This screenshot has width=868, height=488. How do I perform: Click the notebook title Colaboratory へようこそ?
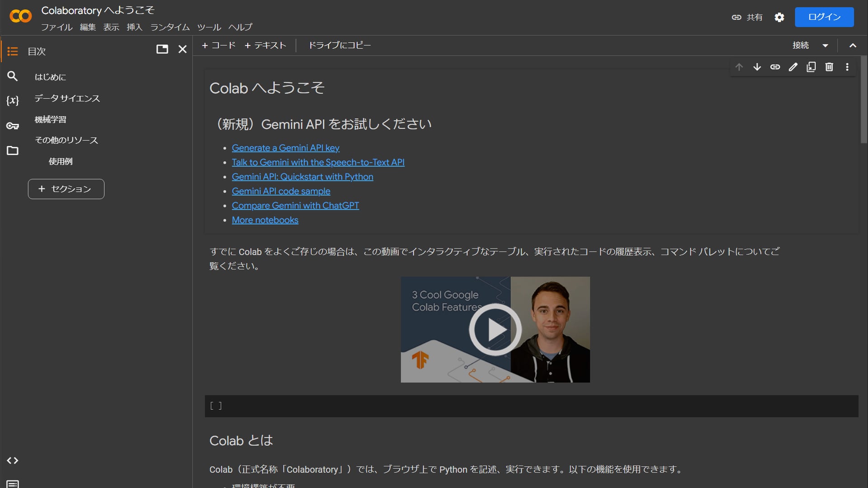pos(98,10)
